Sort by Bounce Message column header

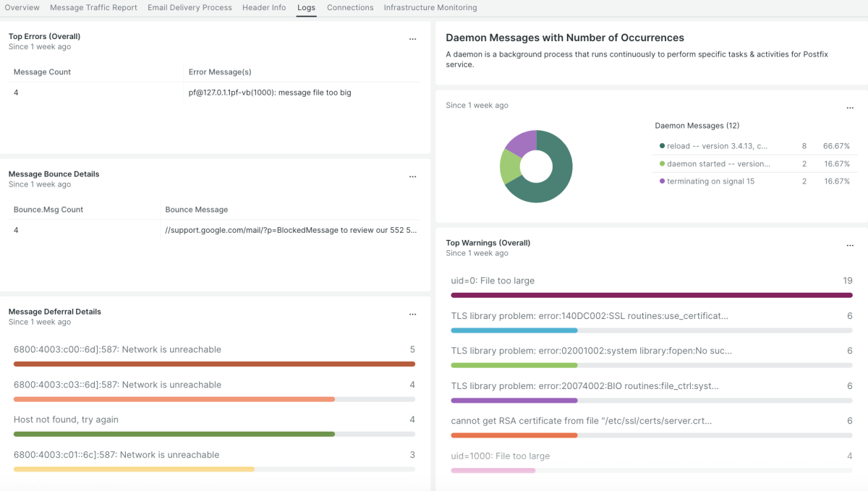(x=197, y=210)
